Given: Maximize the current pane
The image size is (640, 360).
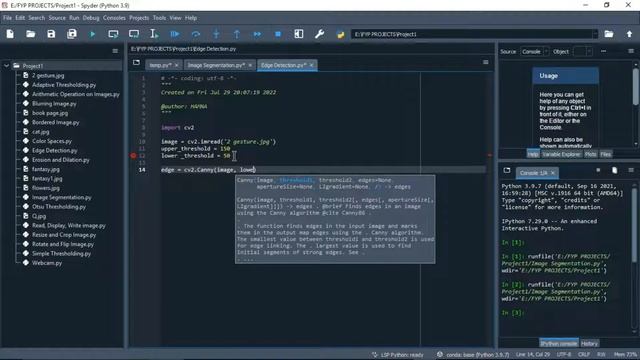Looking at the screenshot, I should coord(299,34).
